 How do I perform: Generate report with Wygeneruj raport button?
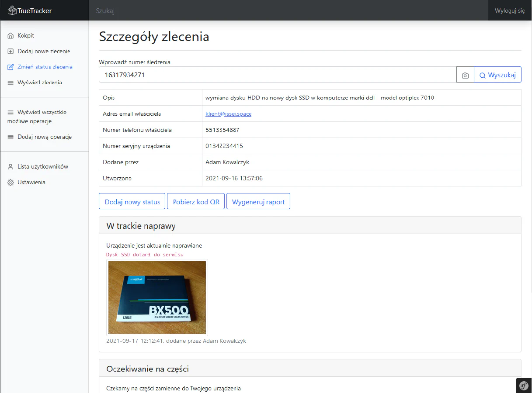[258, 202]
